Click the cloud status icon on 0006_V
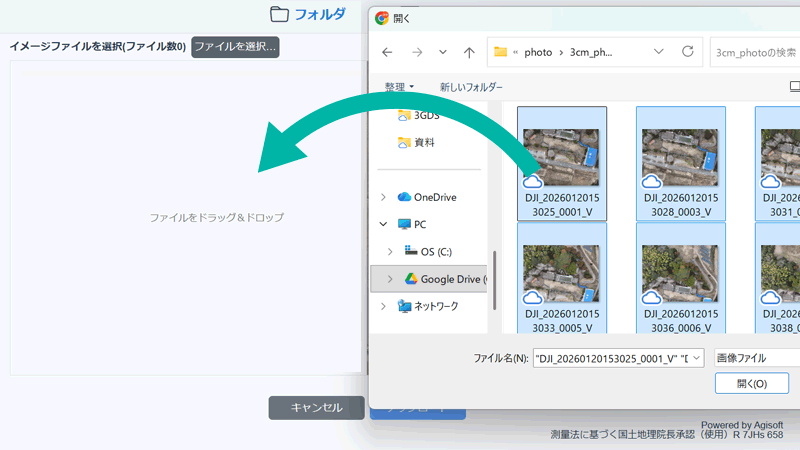 [x=652, y=297]
